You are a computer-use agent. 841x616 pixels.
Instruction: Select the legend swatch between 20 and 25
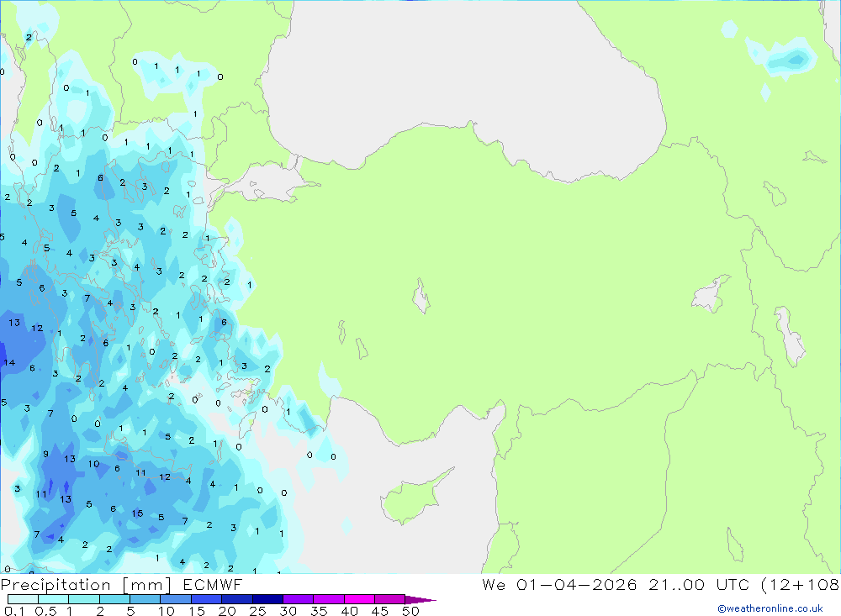pos(236,599)
